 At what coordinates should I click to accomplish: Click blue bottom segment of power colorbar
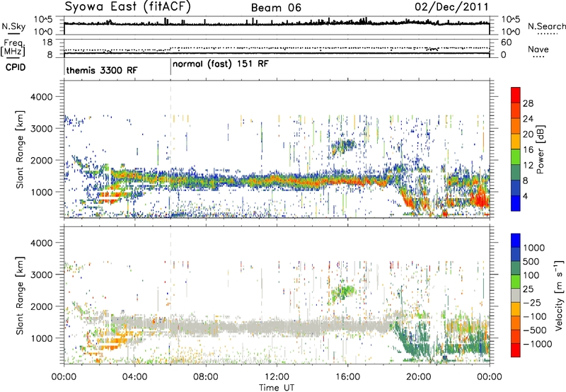point(516,203)
